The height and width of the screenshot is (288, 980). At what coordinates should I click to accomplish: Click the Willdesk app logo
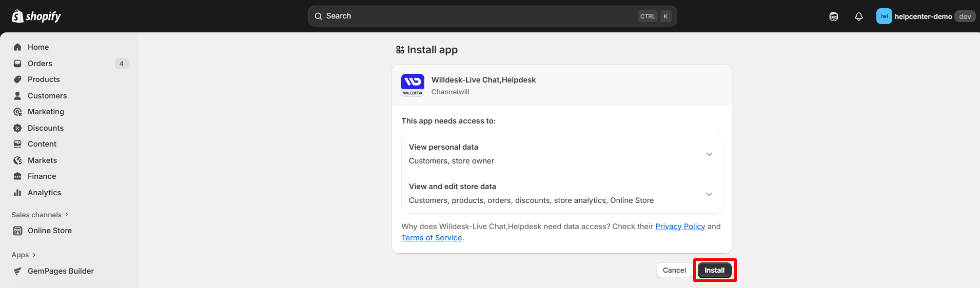tap(413, 85)
